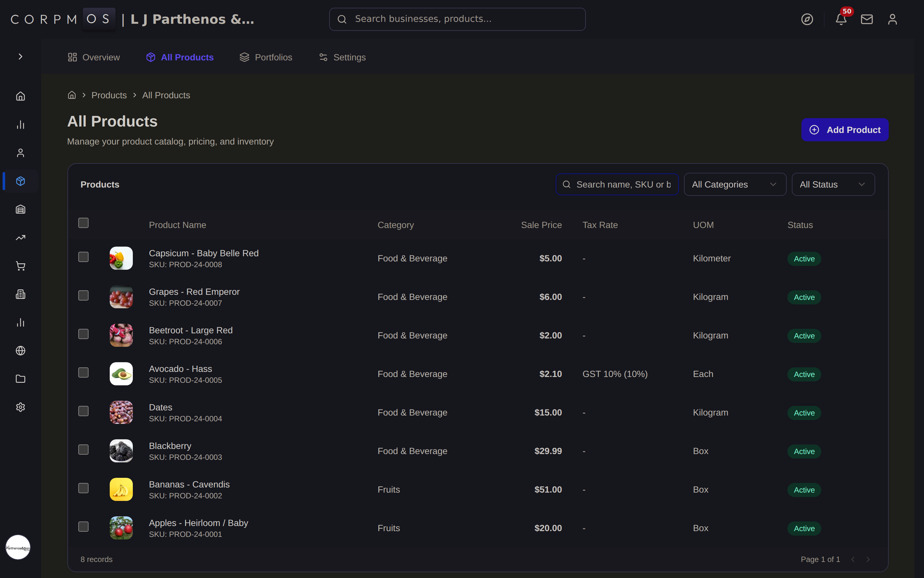Switch to All Products tab
Screen dimensions: 924x578
click(x=180, y=57)
